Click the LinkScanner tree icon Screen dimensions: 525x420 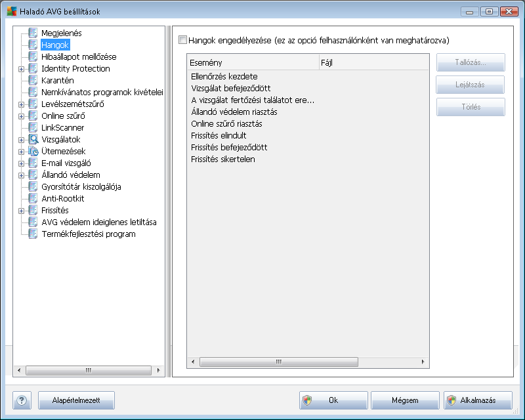(33, 127)
